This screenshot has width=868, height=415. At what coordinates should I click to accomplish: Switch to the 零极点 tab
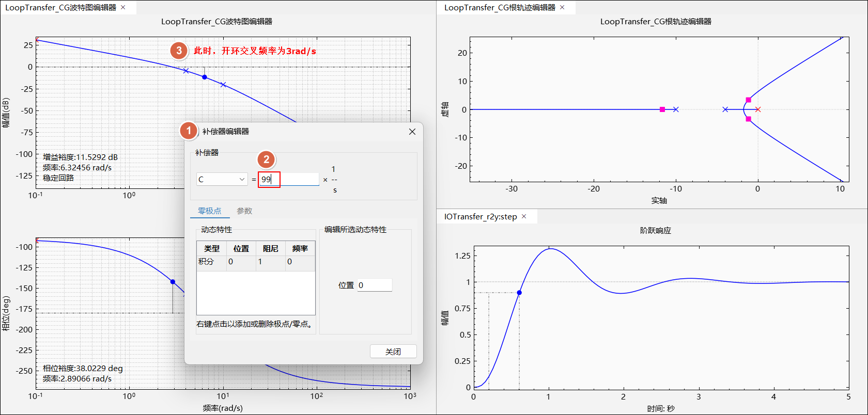pyautogui.click(x=209, y=211)
